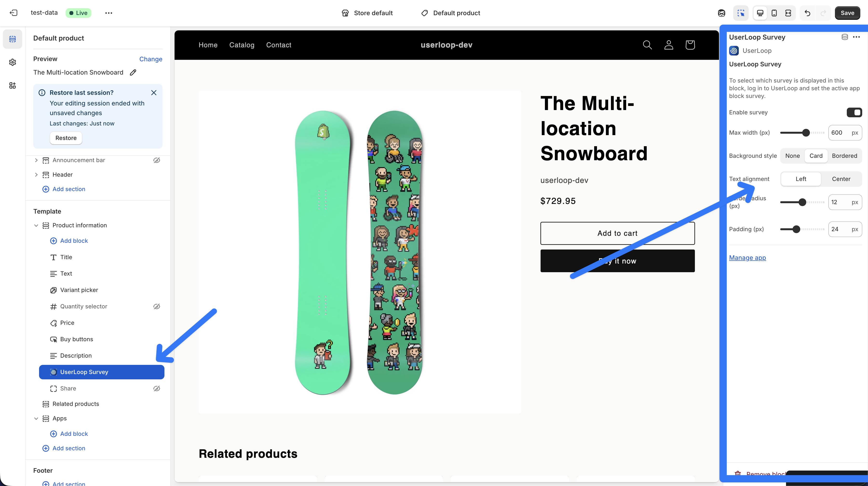Toggle full-width preview mode
The image size is (868, 486).
pos(788,13)
